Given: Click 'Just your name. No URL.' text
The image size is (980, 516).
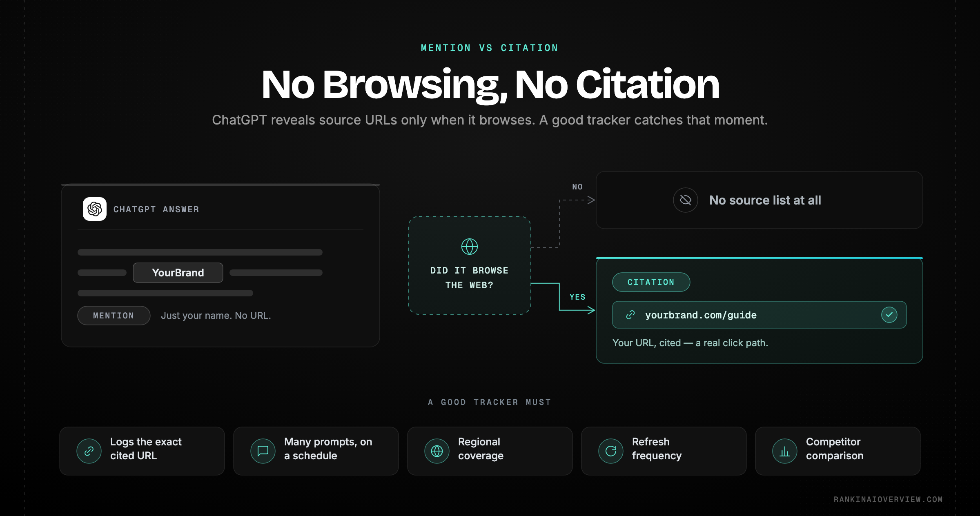Looking at the screenshot, I should tap(216, 316).
